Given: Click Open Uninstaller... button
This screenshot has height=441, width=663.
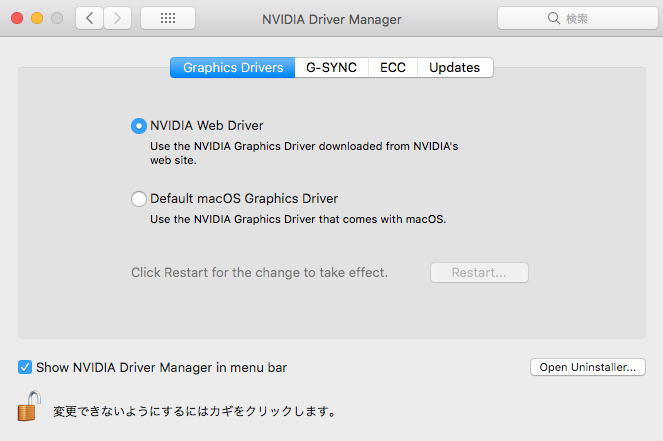Looking at the screenshot, I should 588,367.
